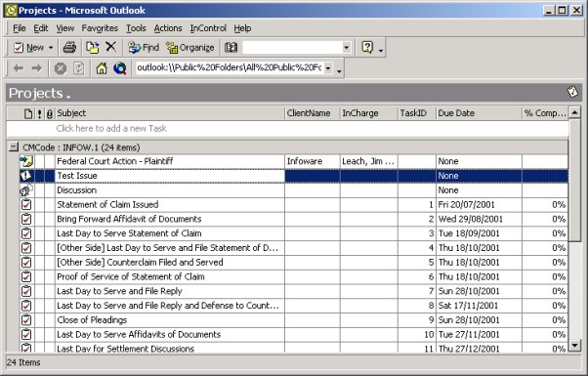Sort by the TaskID column header
The image size is (588, 376).
(x=417, y=113)
